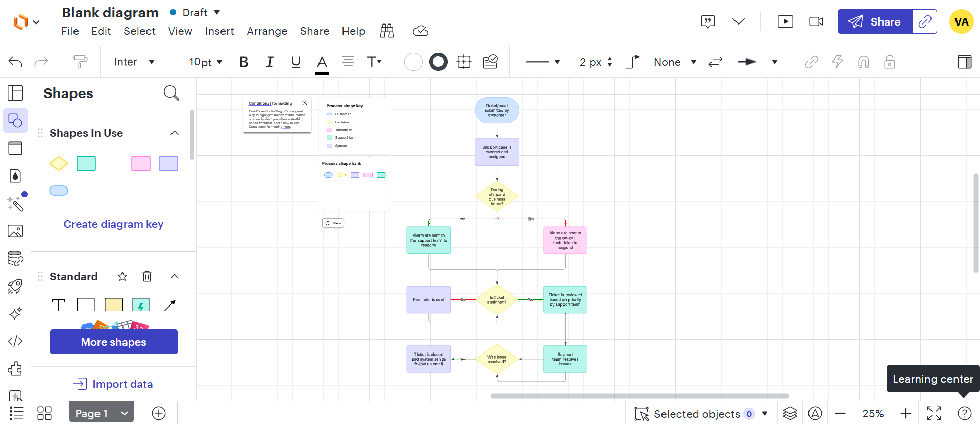The image size is (980, 424).
Task: Switch to the page grid view
Action: 44,413
